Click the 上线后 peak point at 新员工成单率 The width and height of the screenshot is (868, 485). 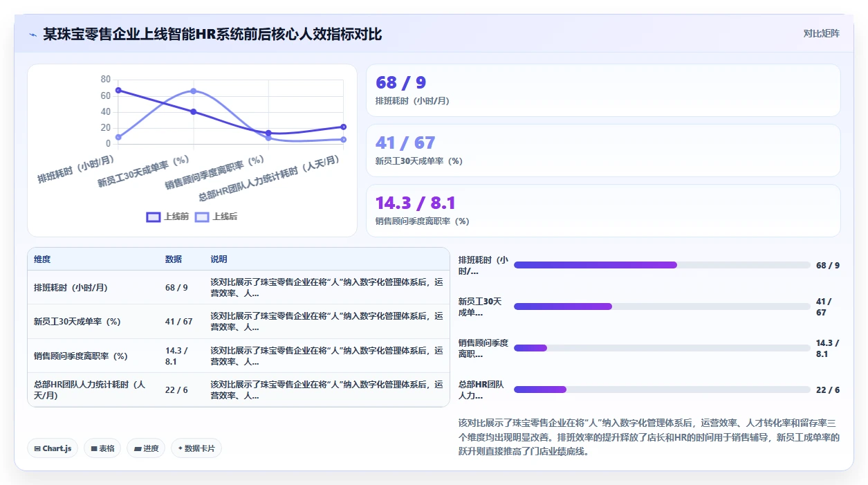click(194, 91)
